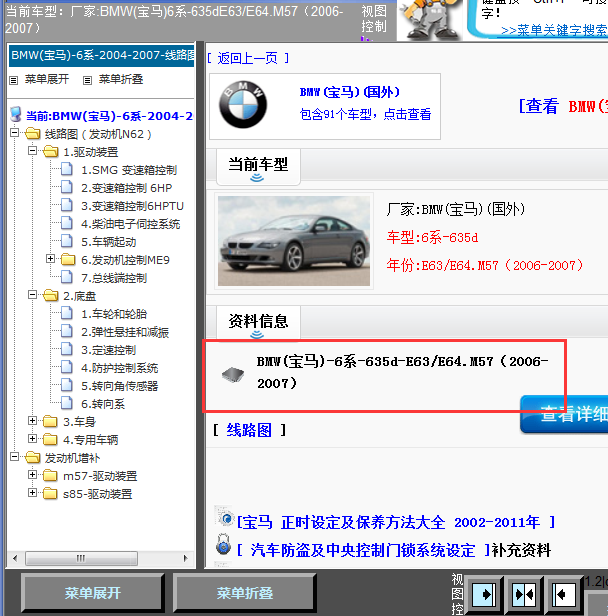The height and width of the screenshot is (616, 608).
Task: Open 2.变速箱控制 6HP diagram
Action: (x=126, y=188)
